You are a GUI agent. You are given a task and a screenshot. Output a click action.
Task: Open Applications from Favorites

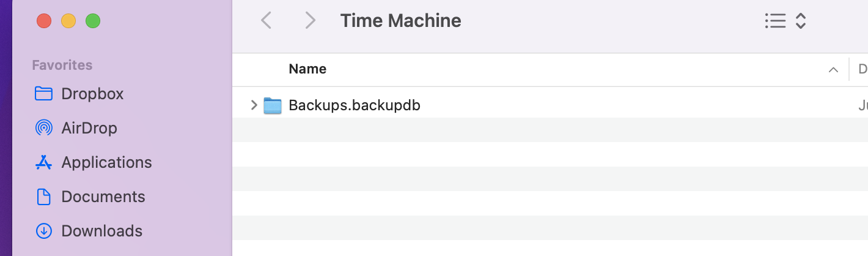[106, 162]
